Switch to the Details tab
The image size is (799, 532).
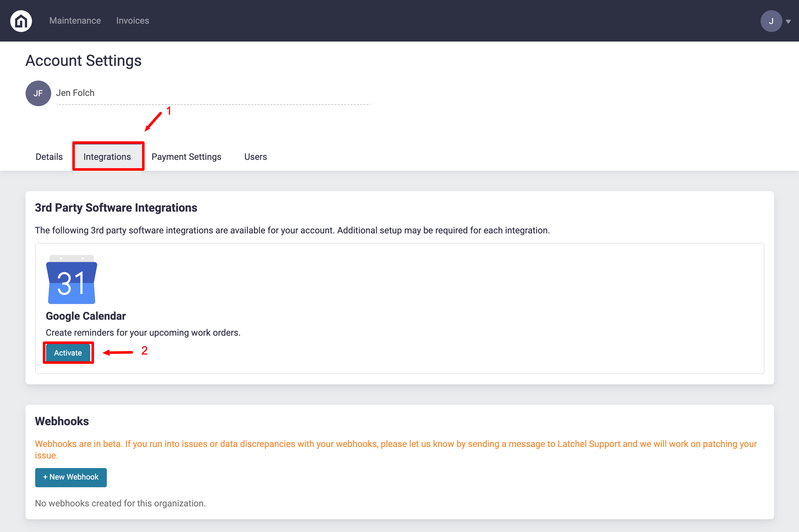coord(49,157)
